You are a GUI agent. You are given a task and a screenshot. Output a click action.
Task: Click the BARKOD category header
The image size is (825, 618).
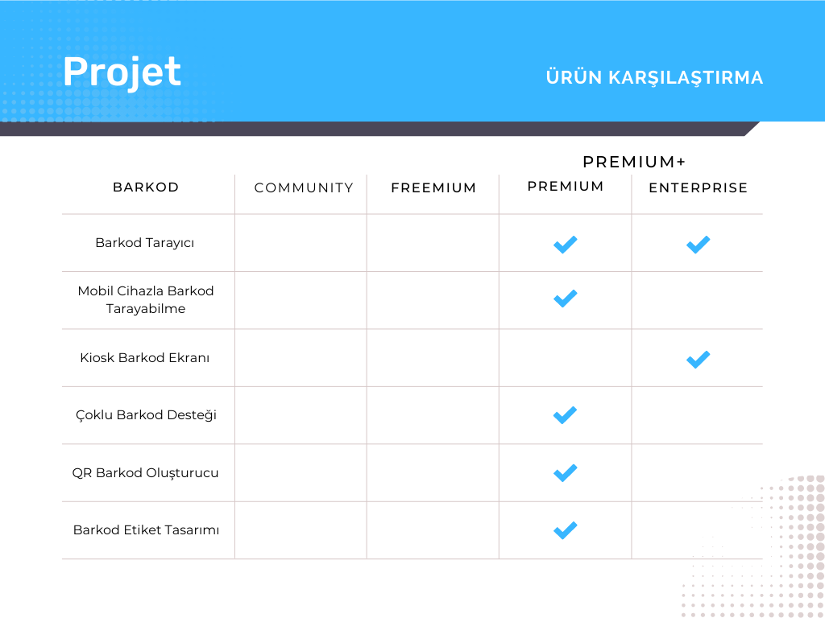click(146, 187)
